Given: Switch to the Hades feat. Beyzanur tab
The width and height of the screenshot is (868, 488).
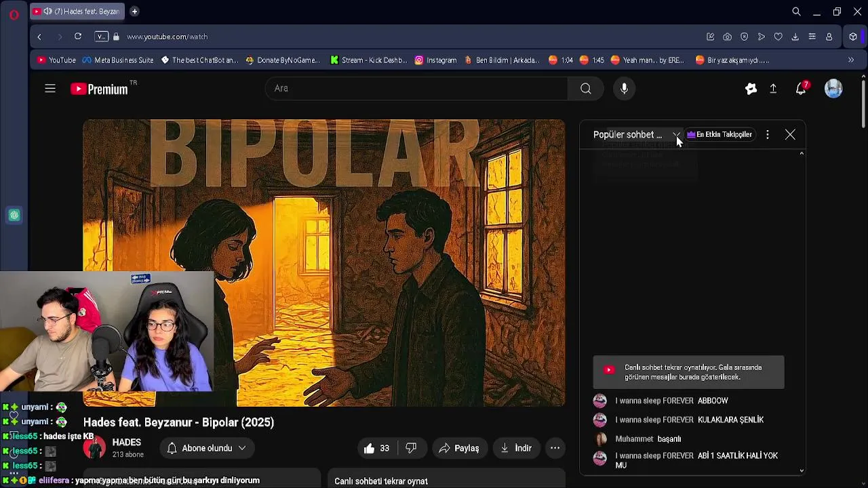Looking at the screenshot, I should [x=77, y=12].
